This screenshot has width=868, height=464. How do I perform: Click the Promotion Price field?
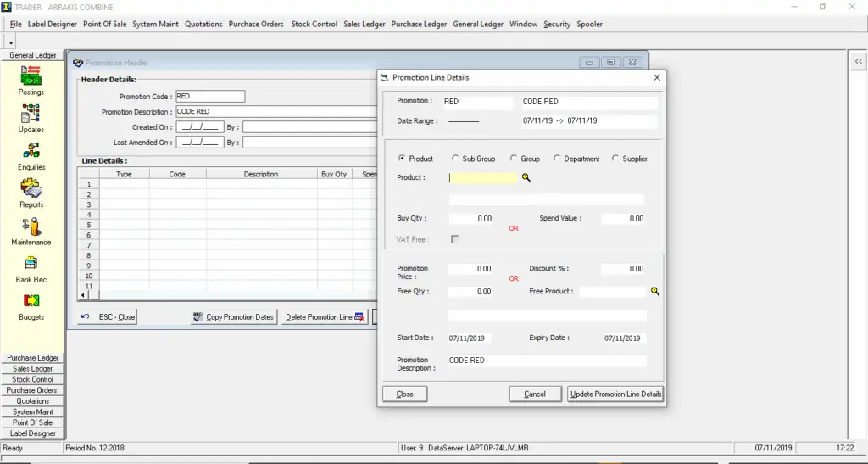pos(470,269)
